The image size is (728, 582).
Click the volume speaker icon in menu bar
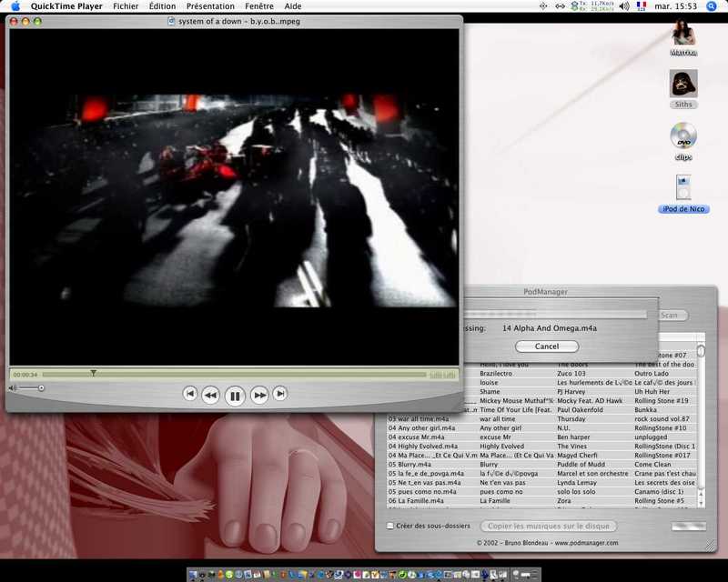pos(624,6)
